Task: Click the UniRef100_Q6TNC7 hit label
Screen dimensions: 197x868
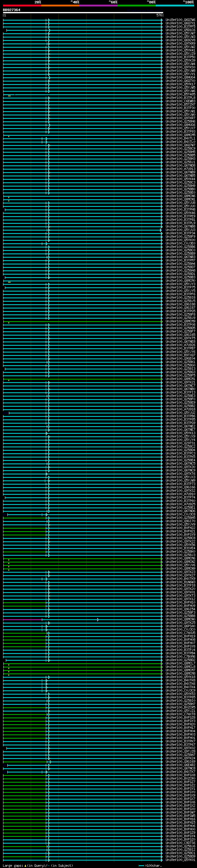Action: [x=180, y=386]
